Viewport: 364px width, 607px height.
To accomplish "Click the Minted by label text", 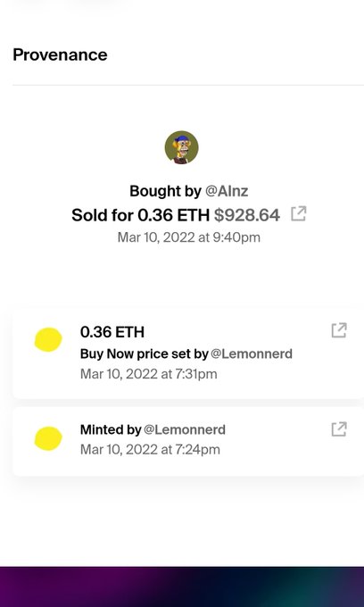I will pos(111,429).
